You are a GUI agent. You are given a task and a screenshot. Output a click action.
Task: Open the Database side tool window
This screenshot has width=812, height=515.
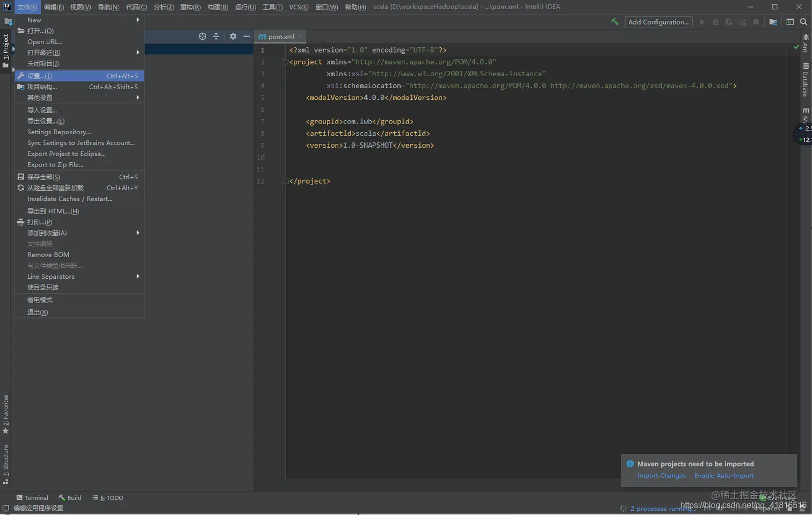coord(806,79)
